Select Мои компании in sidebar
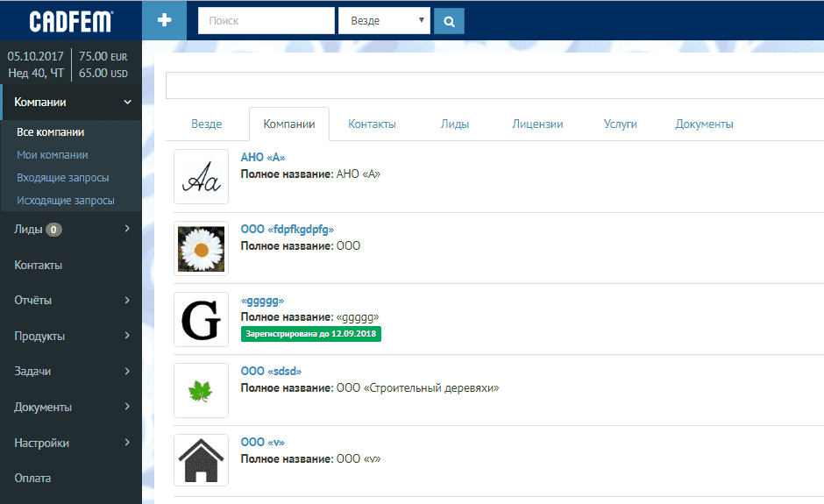The height and width of the screenshot is (504, 824). pos(52,155)
